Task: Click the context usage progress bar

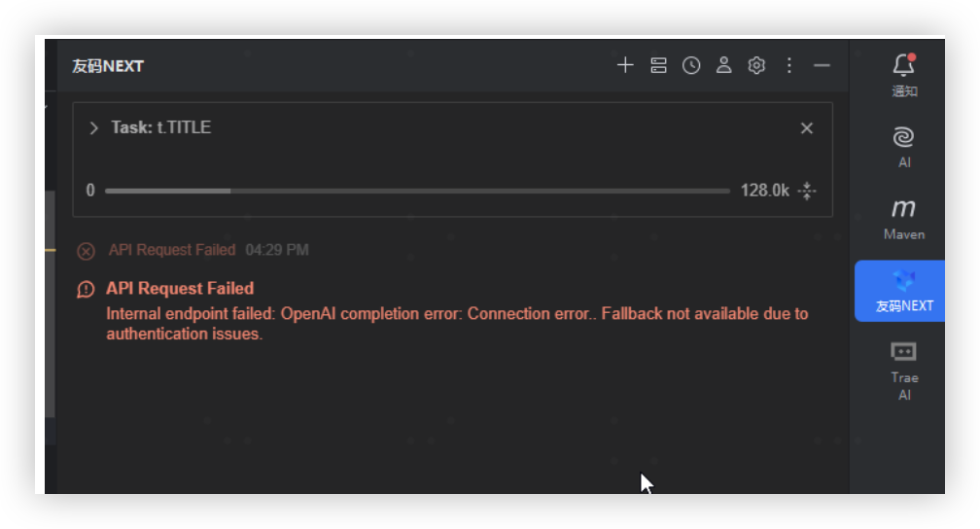Action: pyautogui.click(x=416, y=191)
